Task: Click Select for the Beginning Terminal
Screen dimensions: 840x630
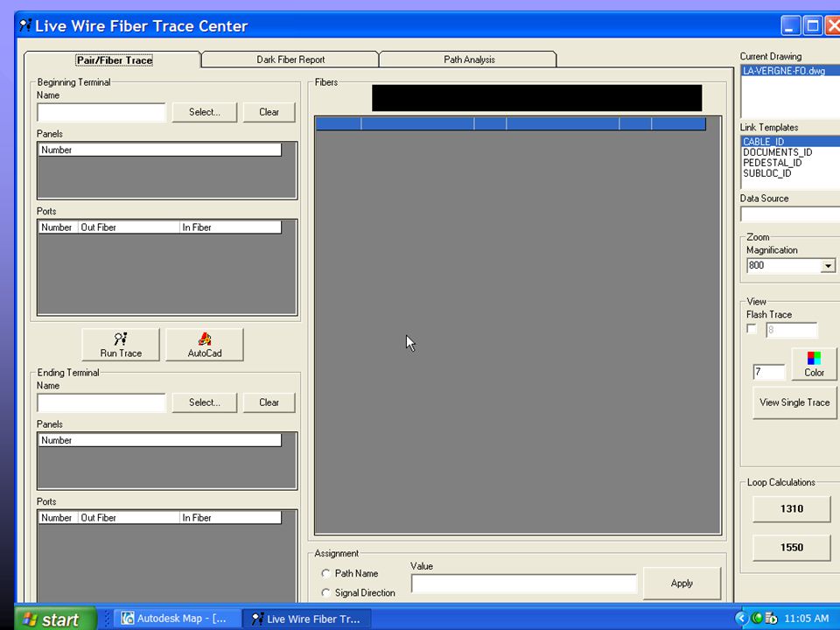Action: (x=204, y=112)
